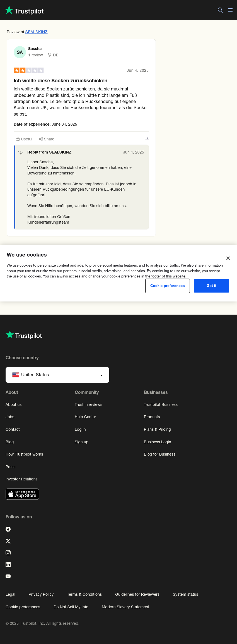
Task: Download on the App Store badge
Action: tap(22, 494)
